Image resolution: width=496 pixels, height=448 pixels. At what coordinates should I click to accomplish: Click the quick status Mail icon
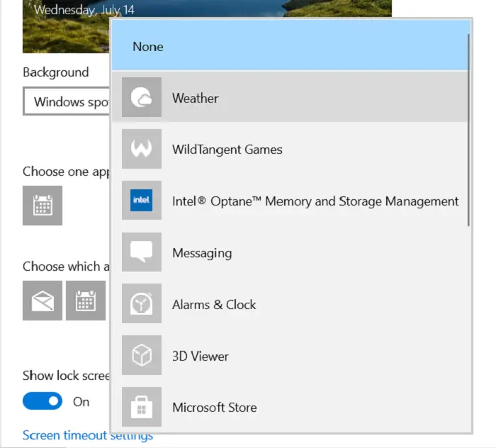coord(43,301)
